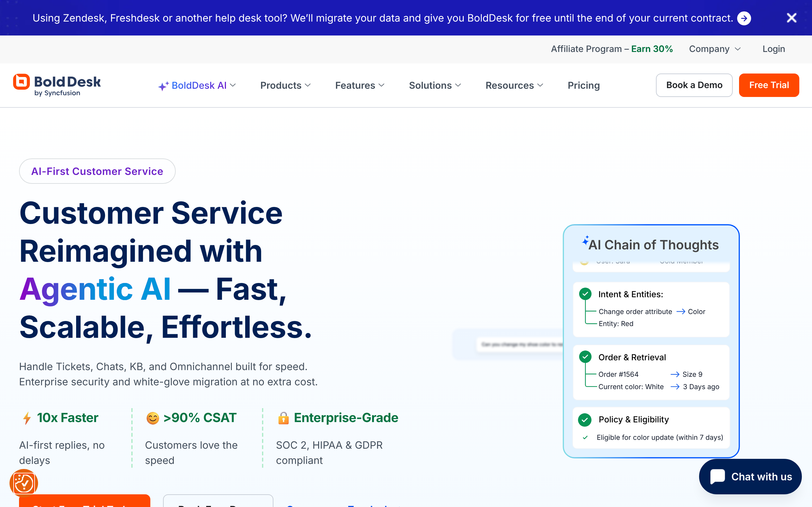Click the lightning bolt icon near 10x Faster
Image resolution: width=812 pixels, height=507 pixels.
click(x=27, y=418)
